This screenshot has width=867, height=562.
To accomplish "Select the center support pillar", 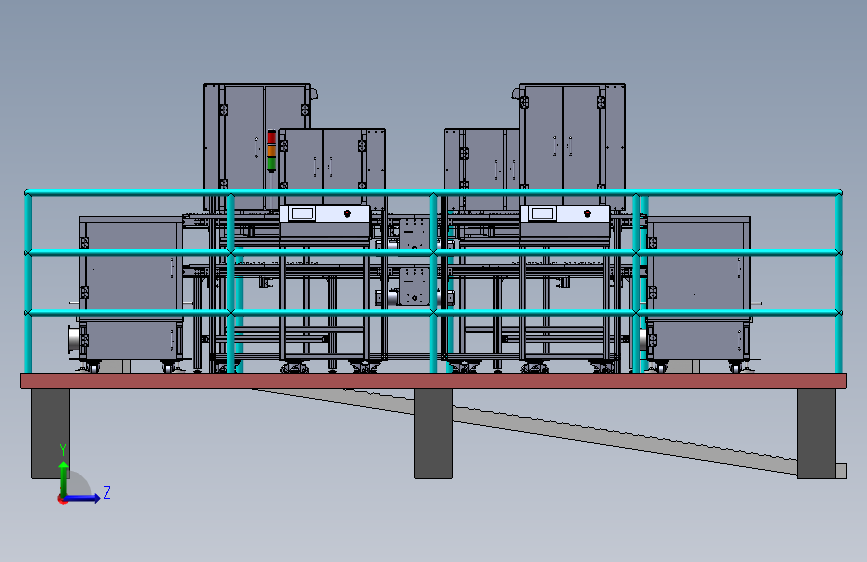I will pos(434,433).
